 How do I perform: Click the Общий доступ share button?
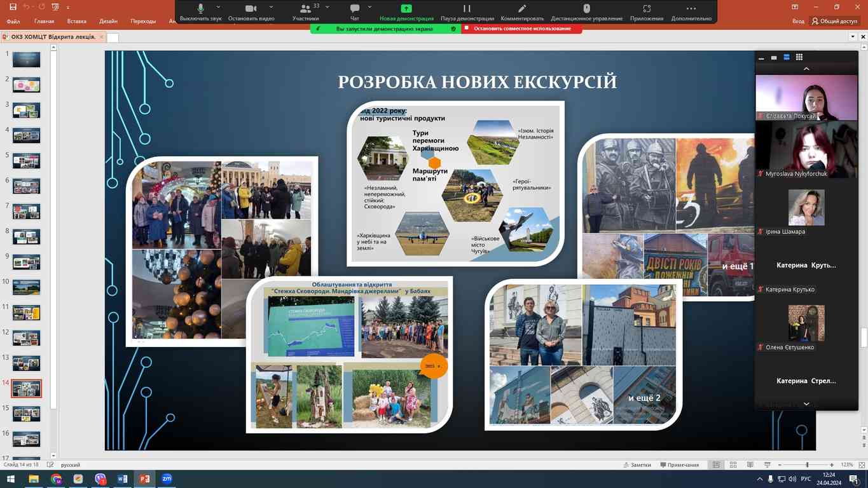coord(834,21)
